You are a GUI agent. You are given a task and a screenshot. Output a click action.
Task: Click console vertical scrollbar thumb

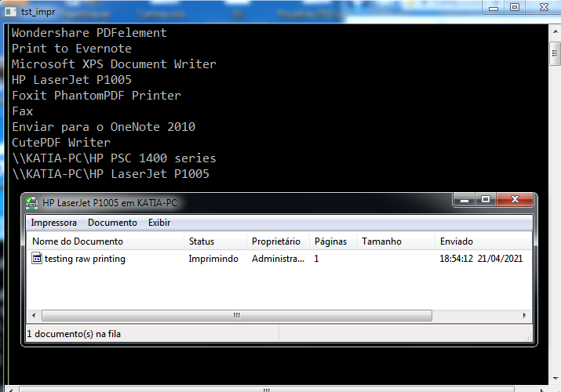555,53
